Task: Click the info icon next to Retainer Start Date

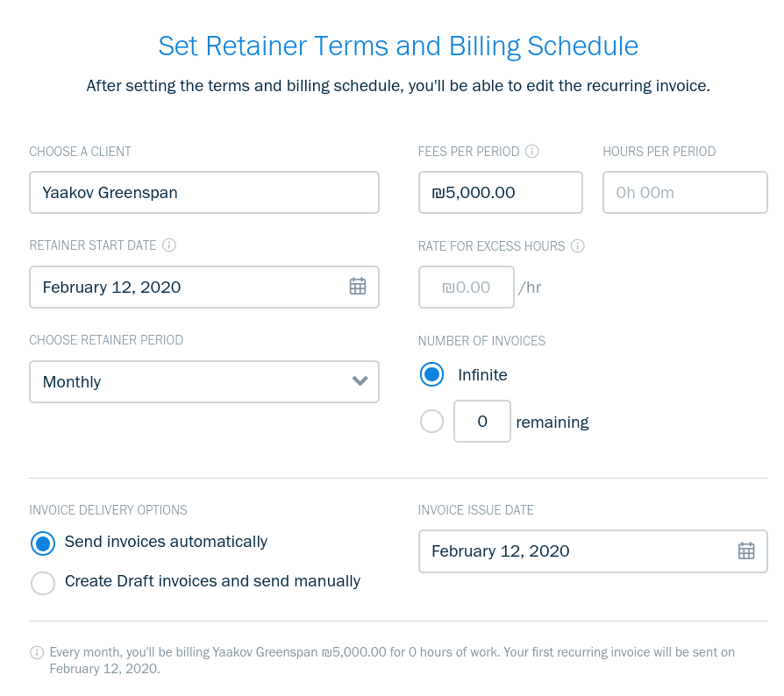Action: (169, 245)
